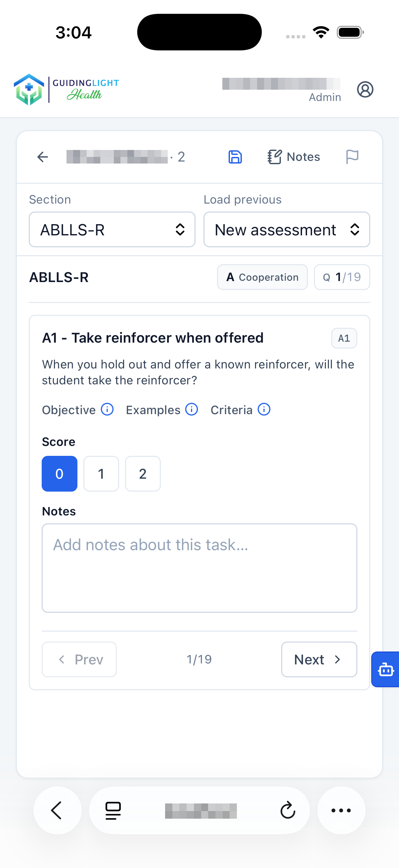Screen dimensions: 399x868
Task: Show Objective info for task A1
Action: coord(107,410)
